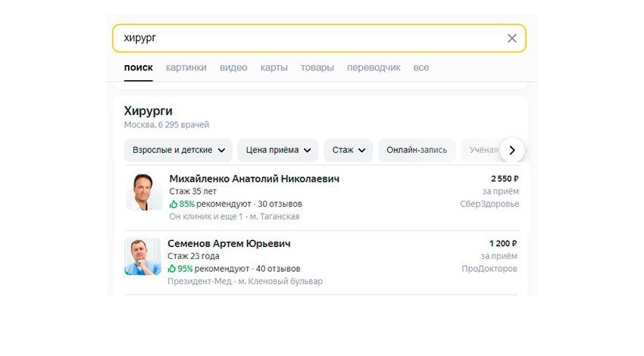Screen dimensions: 644x356
Task: Switch to the видео tab
Action: [233, 67]
